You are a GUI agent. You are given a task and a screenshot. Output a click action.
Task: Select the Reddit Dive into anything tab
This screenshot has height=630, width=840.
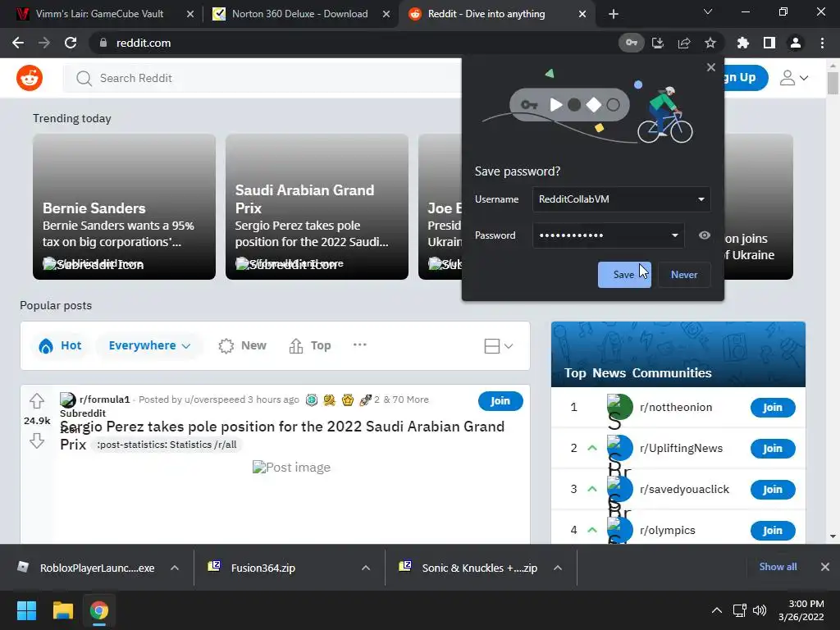coord(486,14)
